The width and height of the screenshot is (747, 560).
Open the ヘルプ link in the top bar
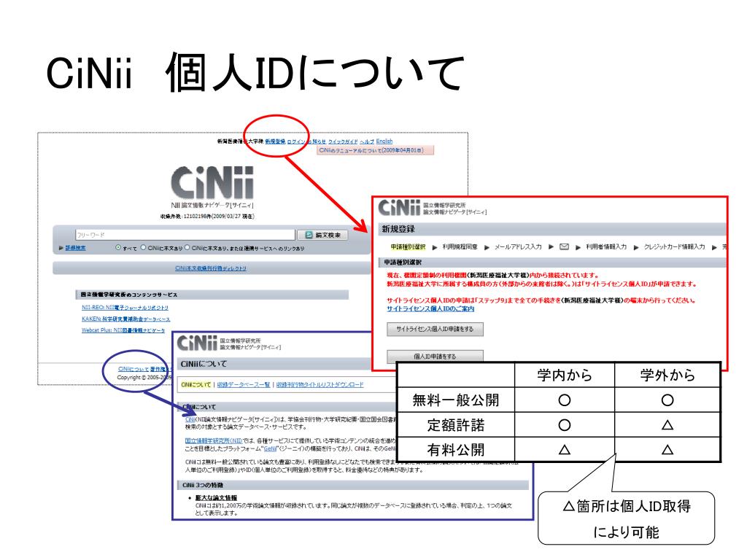[x=367, y=141]
